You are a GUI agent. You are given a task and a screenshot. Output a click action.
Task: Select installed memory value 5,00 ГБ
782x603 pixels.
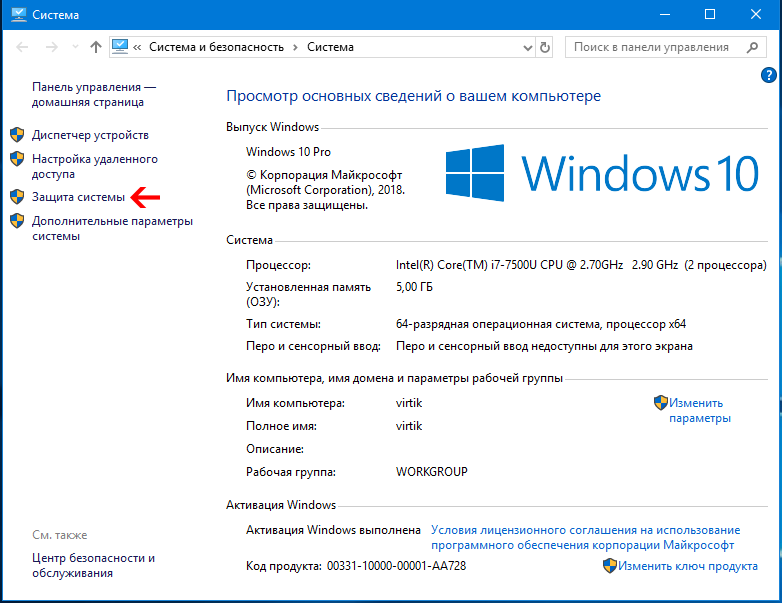414,287
